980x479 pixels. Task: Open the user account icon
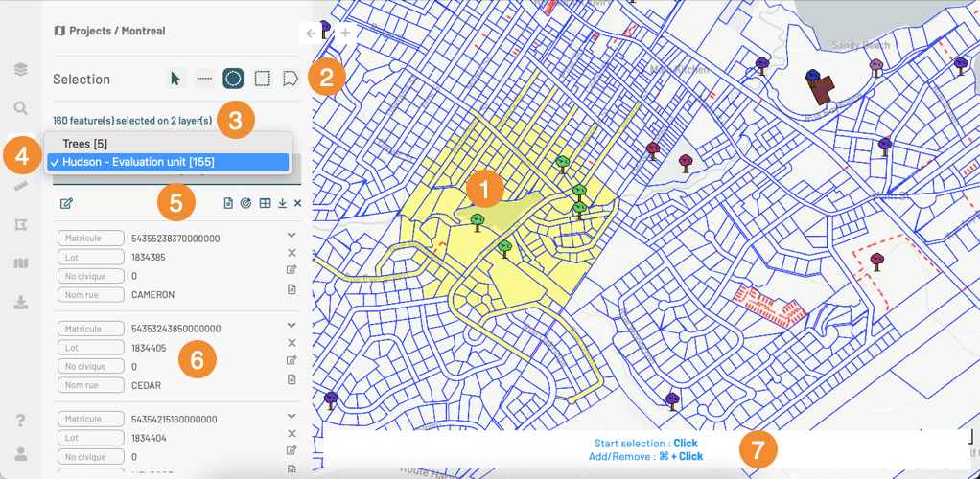click(x=20, y=453)
